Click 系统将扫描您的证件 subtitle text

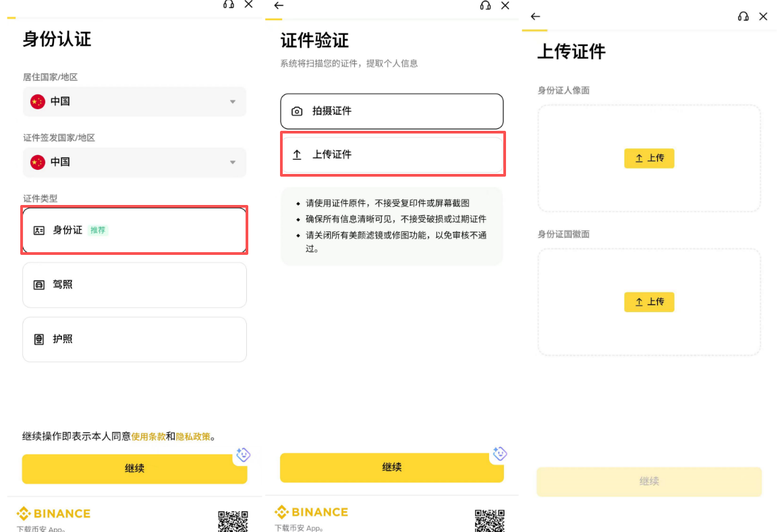[349, 63]
